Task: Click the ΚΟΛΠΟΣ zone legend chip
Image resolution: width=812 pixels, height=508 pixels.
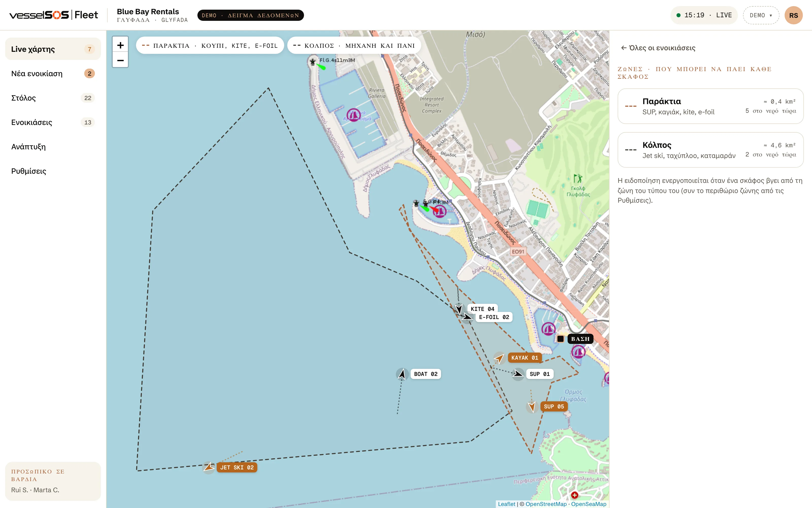Action: 354,45
